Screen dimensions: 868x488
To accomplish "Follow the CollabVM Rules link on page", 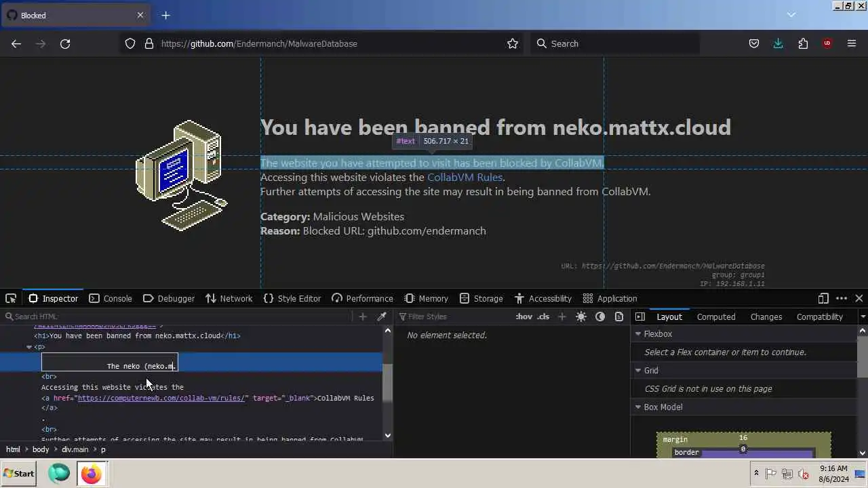I will [x=465, y=177].
